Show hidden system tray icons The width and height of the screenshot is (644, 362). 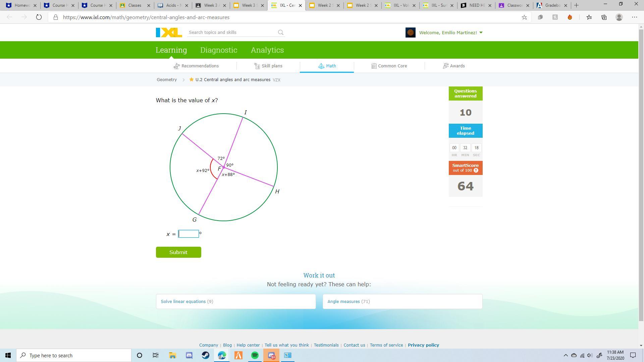[x=566, y=355]
